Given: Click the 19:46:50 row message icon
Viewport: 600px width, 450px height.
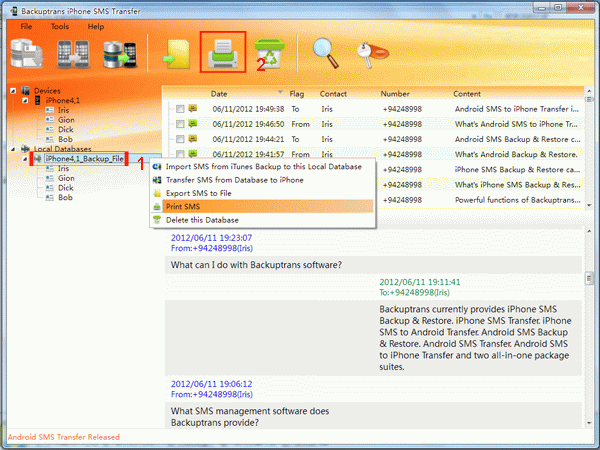Looking at the screenshot, I should (x=193, y=123).
